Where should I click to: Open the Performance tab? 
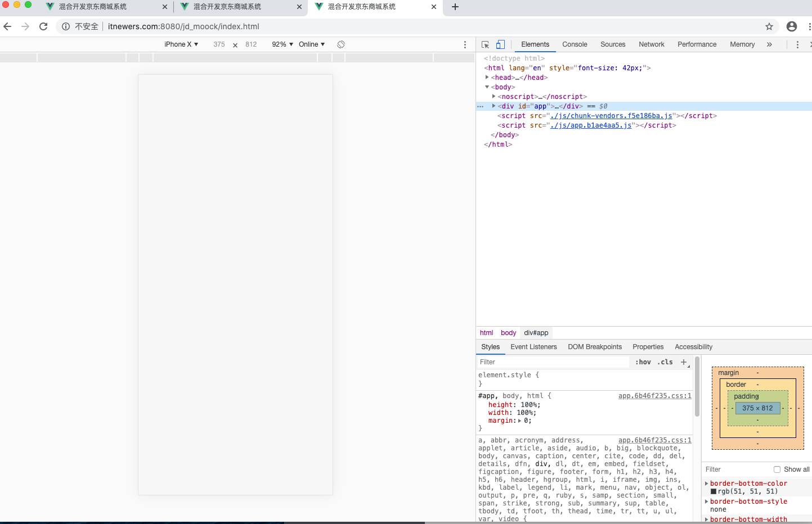[697, 44]
